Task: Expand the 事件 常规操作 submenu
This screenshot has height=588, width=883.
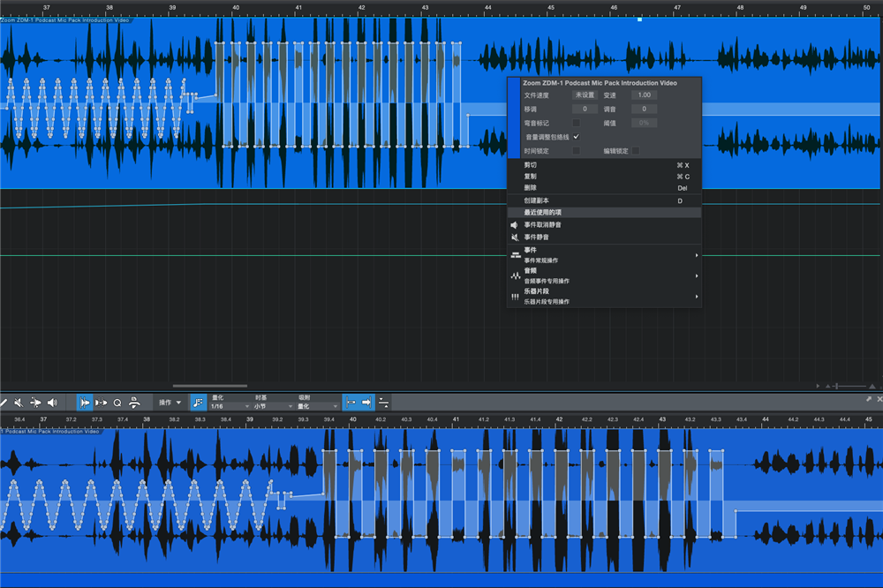Action: [604, 255]
